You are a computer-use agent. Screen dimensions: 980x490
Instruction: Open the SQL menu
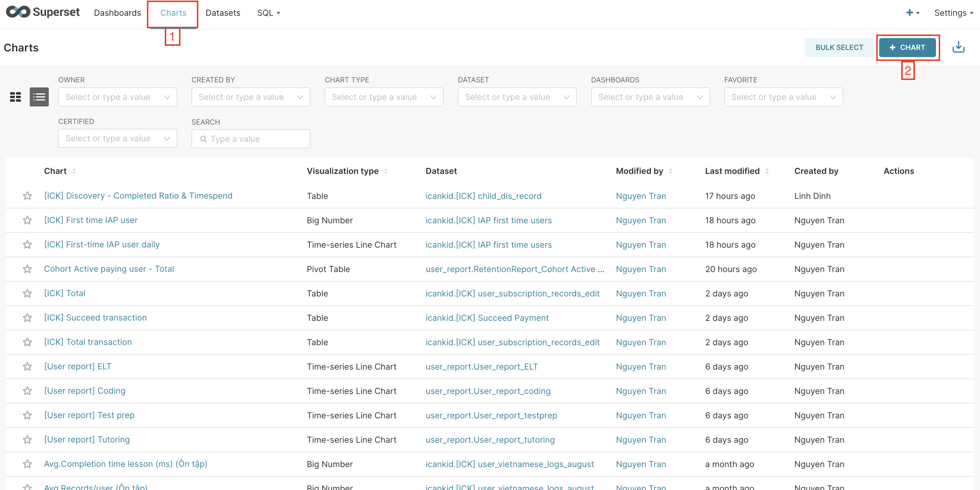pos(268,13)
